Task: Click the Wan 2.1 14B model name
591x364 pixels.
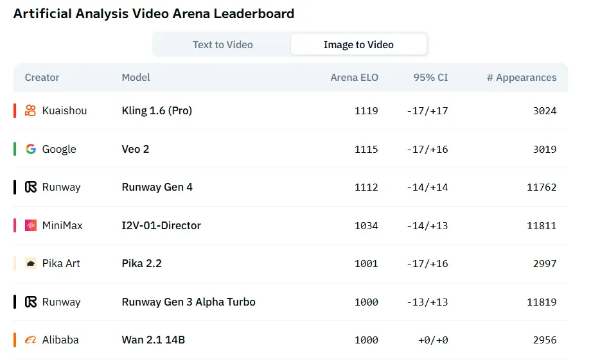Action: click(x=153, y=340)
